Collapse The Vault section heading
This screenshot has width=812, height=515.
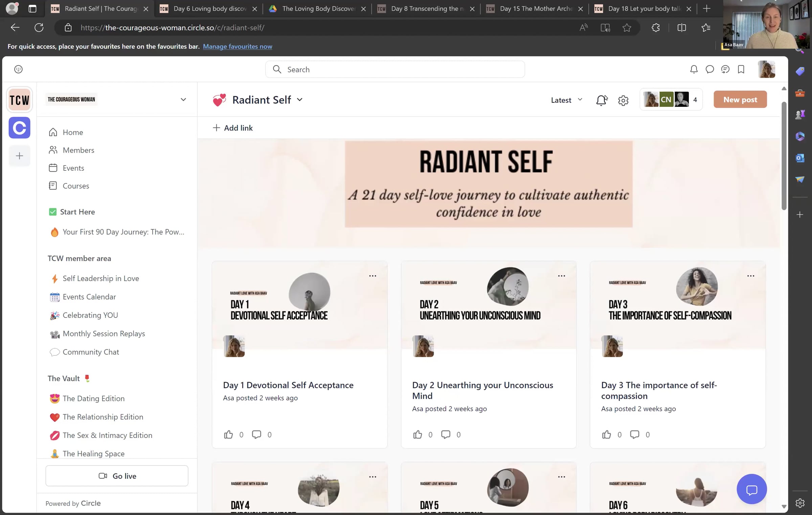pos(69,378)
